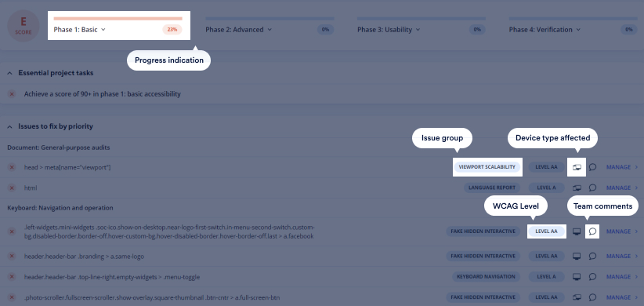
Task: Click the selector ending in a.full-screen-btn
Action: pyautogui.click(x=152, y=297)
